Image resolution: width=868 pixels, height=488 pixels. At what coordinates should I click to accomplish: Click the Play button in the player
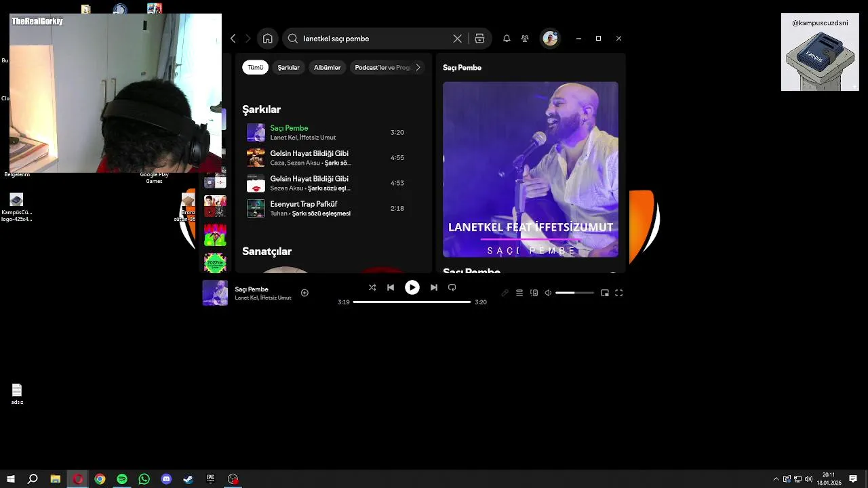(x=412, y=287)
